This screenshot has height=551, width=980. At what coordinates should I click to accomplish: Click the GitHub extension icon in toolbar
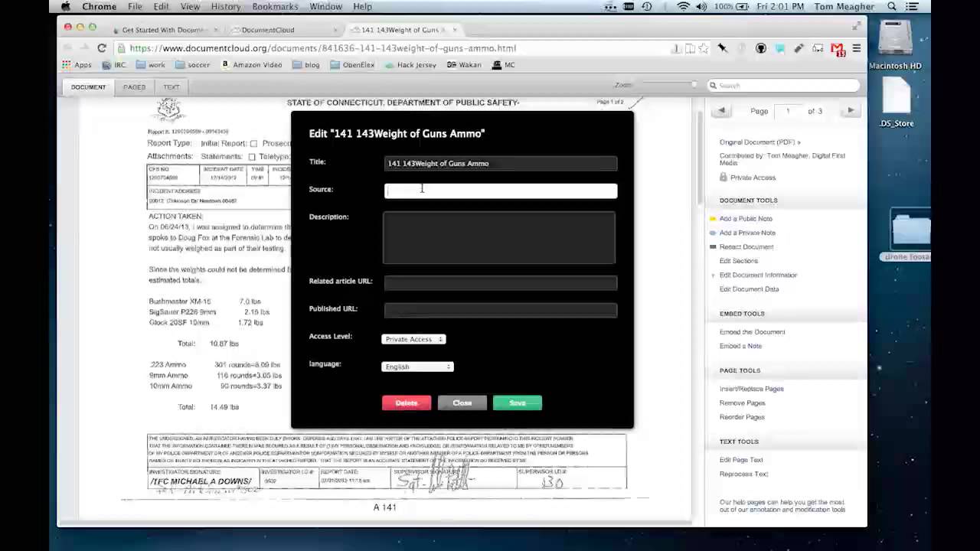coord(760,48)
